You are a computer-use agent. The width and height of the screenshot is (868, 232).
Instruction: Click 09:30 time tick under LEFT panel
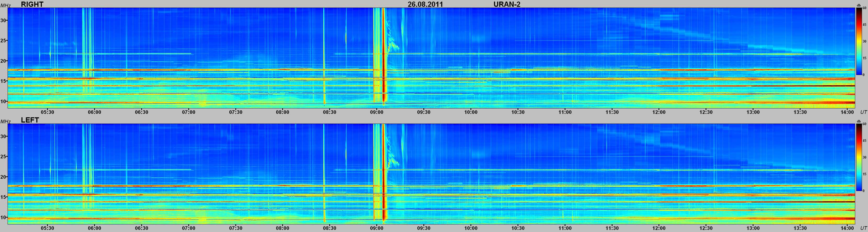click(x=424, y=228)
